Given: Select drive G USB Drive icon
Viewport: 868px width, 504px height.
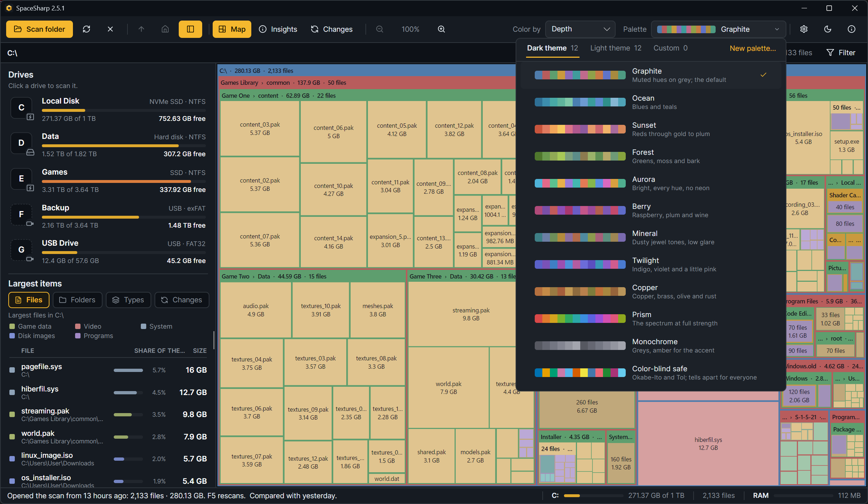Looking at the screenshot, I should click(22, 250).
